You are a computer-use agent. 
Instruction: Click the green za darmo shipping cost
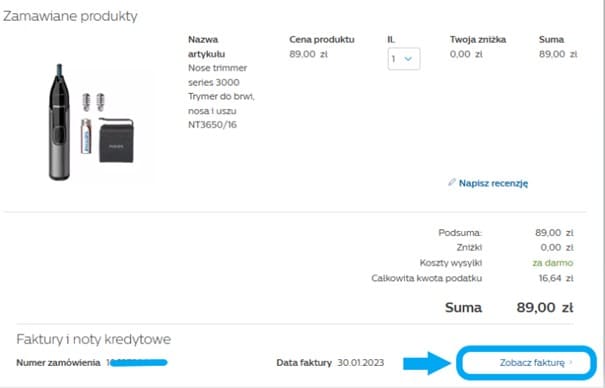pyautogui.click(x=553, y=263)
